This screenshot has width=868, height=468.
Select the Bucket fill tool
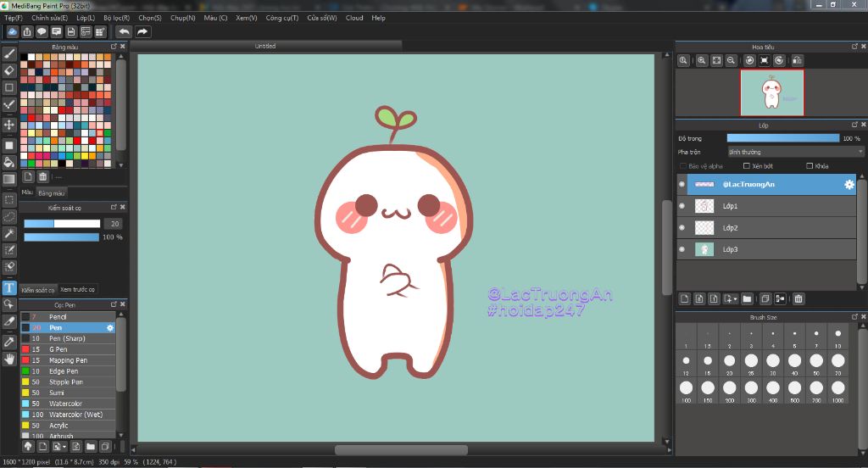[9, 162]
